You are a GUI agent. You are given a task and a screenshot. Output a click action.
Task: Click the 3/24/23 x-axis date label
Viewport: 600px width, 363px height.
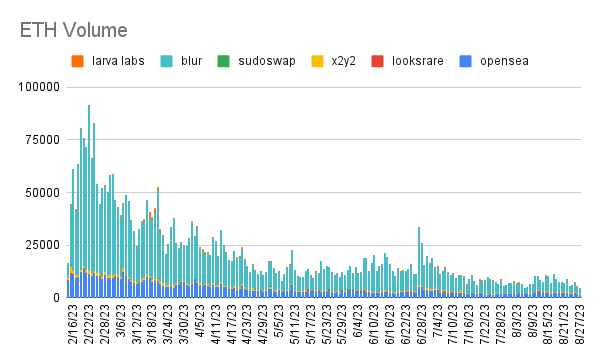tap(168, 324)
